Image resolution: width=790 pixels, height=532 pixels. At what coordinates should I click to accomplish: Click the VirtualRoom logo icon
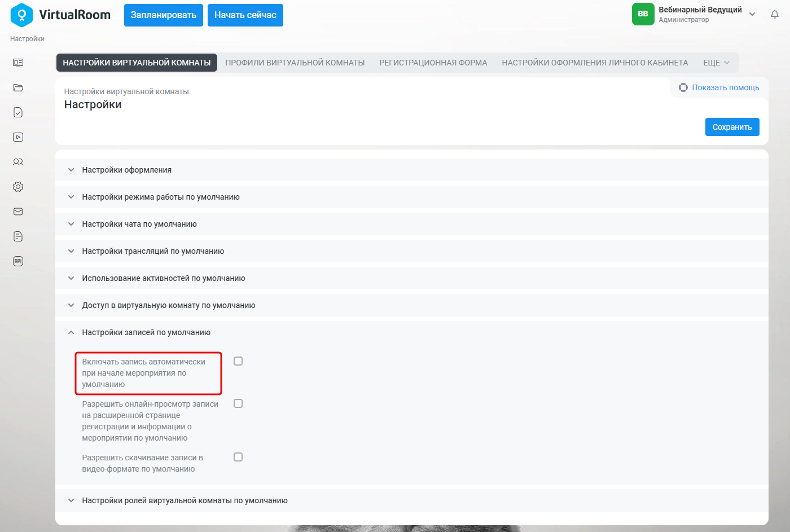21,15
